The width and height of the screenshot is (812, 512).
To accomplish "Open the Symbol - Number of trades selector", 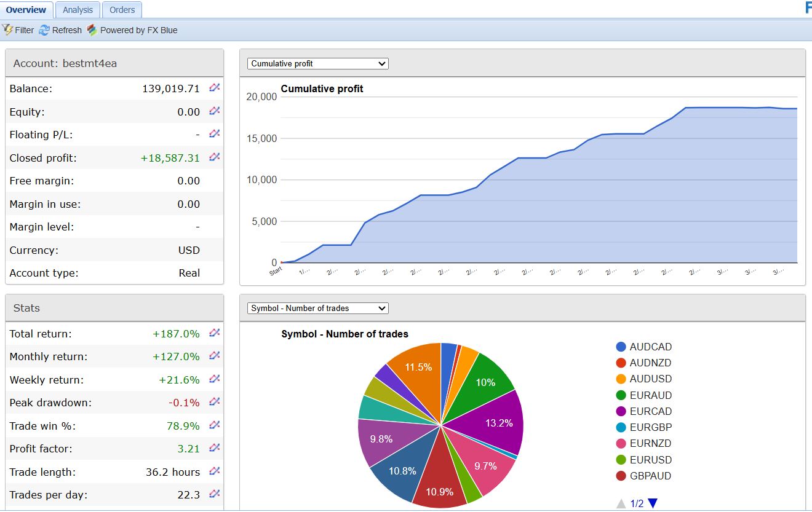I will 316,308.
